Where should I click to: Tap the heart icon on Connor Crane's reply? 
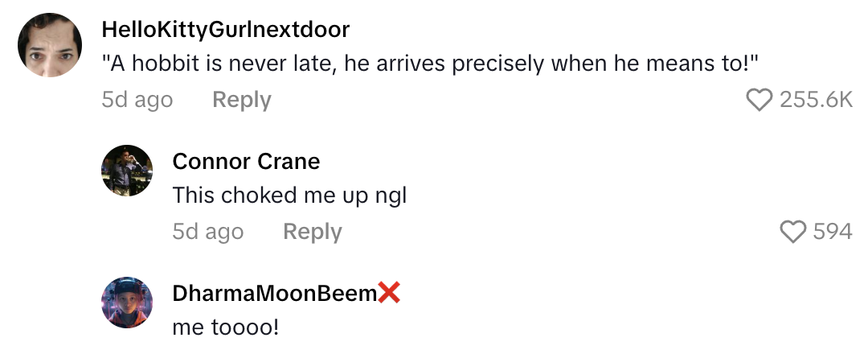[793, 232]
